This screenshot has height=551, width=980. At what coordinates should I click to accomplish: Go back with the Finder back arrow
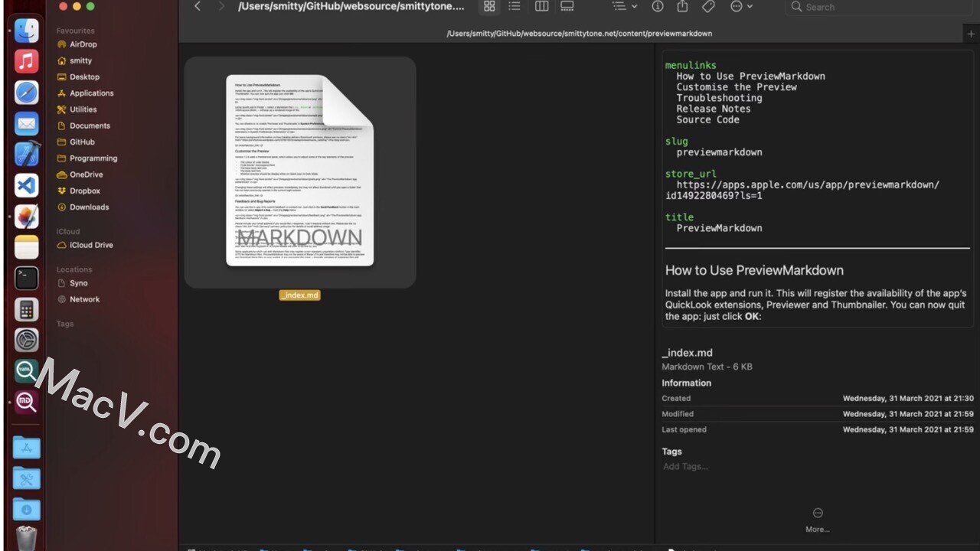[x=198, y=6]
